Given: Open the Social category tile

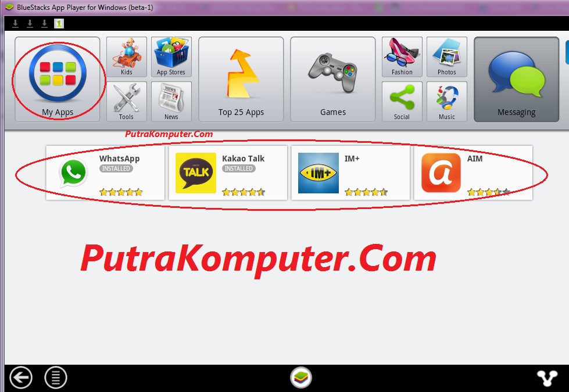Looking at the screenshot, I should coord(402,102).
